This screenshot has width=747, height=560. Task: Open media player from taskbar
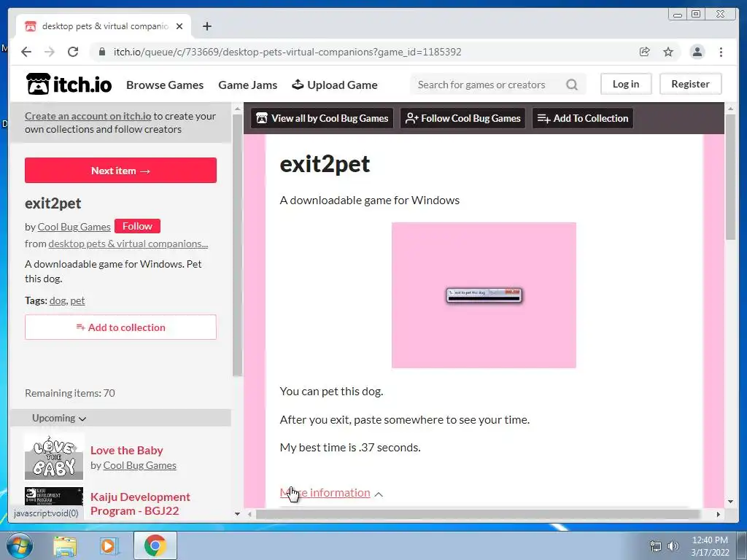point(108,546)
